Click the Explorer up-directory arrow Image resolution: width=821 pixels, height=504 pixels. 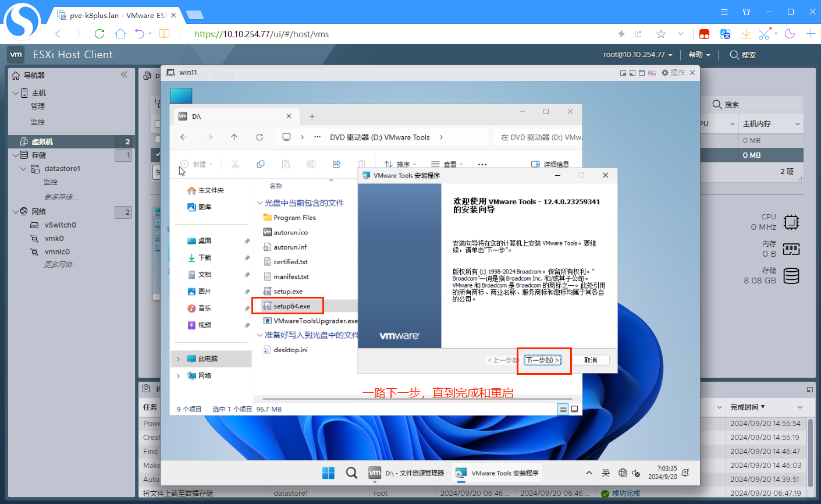[234, 137]
